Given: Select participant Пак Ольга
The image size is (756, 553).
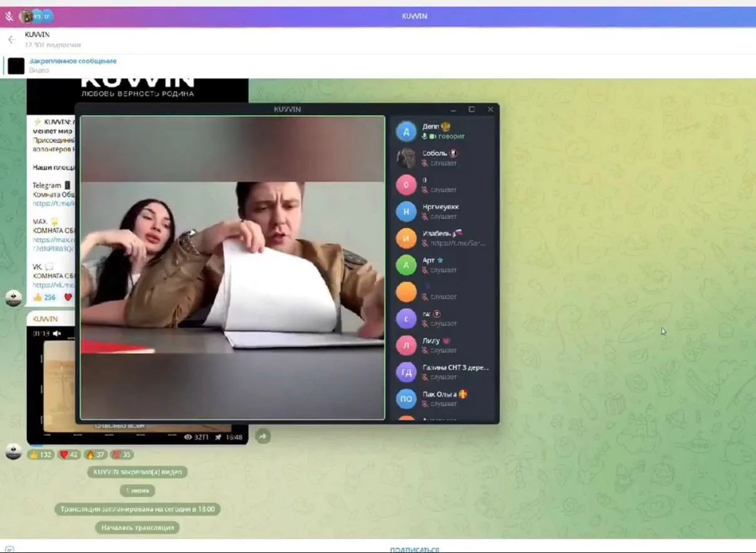Looking at the screenshot, I should tap(444, 399).
